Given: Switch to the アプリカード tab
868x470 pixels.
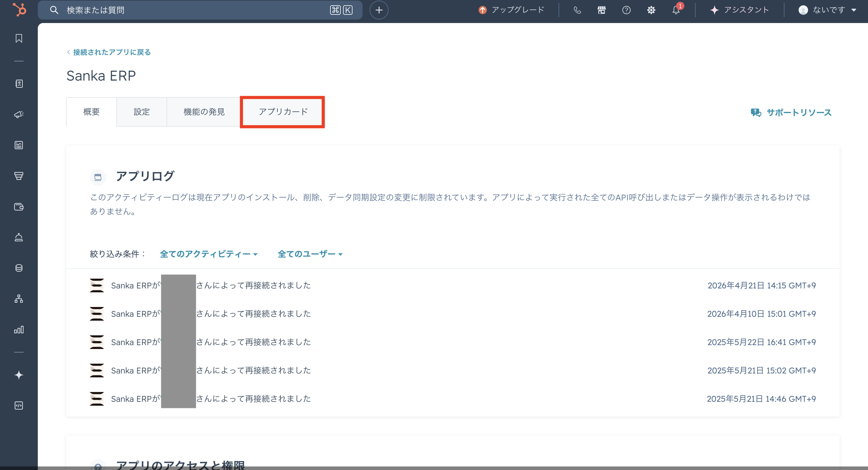Looking at the screenshot, I should tap(283, 112).
